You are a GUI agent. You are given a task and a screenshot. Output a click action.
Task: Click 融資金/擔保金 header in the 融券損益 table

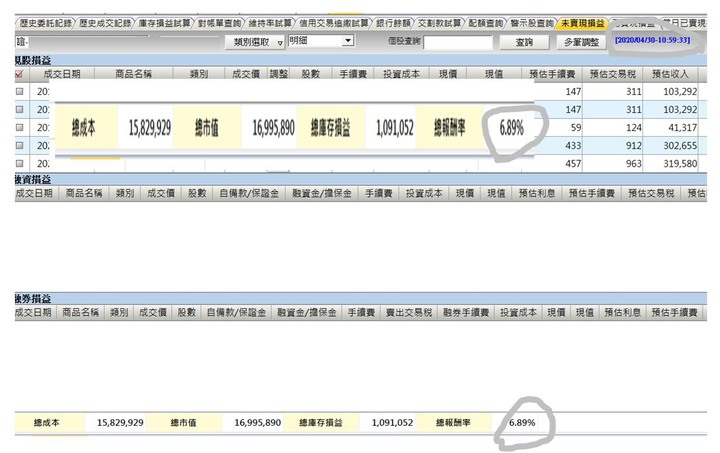[x=307, y=313]
